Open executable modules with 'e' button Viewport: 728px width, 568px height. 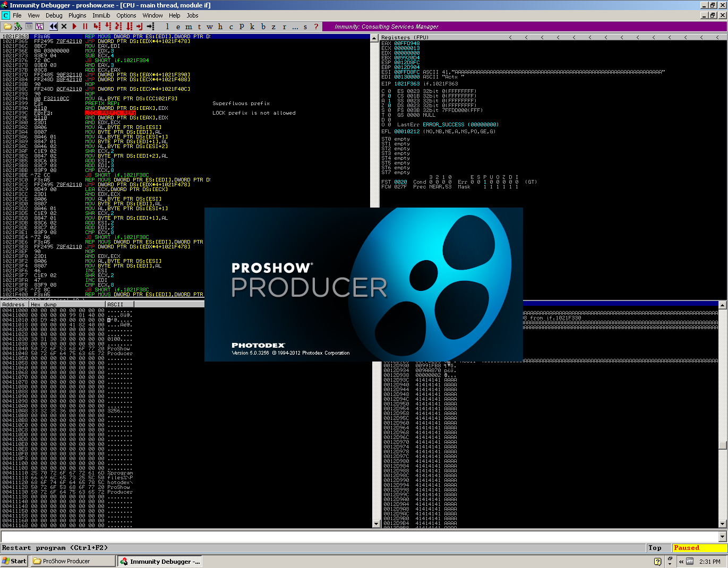pos(178,27)
